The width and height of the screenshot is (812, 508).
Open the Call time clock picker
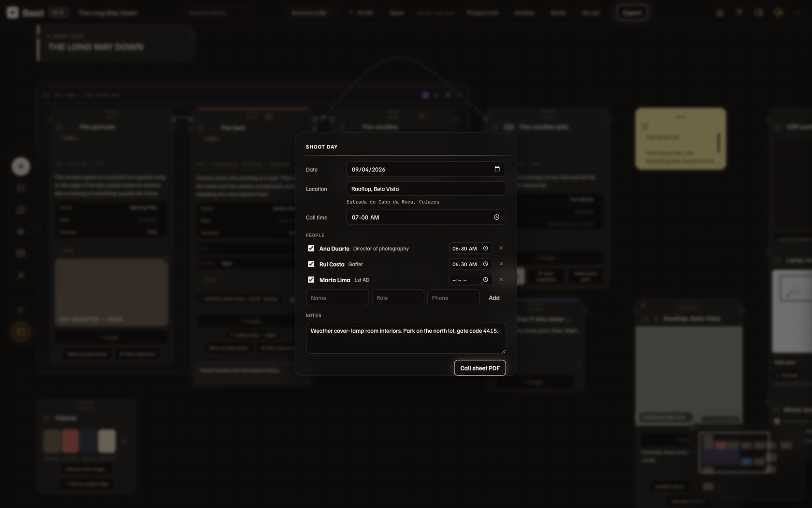pos(496,217)
